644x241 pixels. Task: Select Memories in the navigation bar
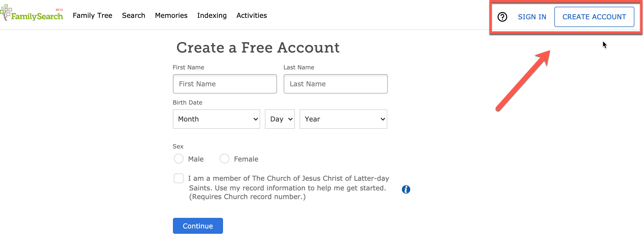[171, 15]
